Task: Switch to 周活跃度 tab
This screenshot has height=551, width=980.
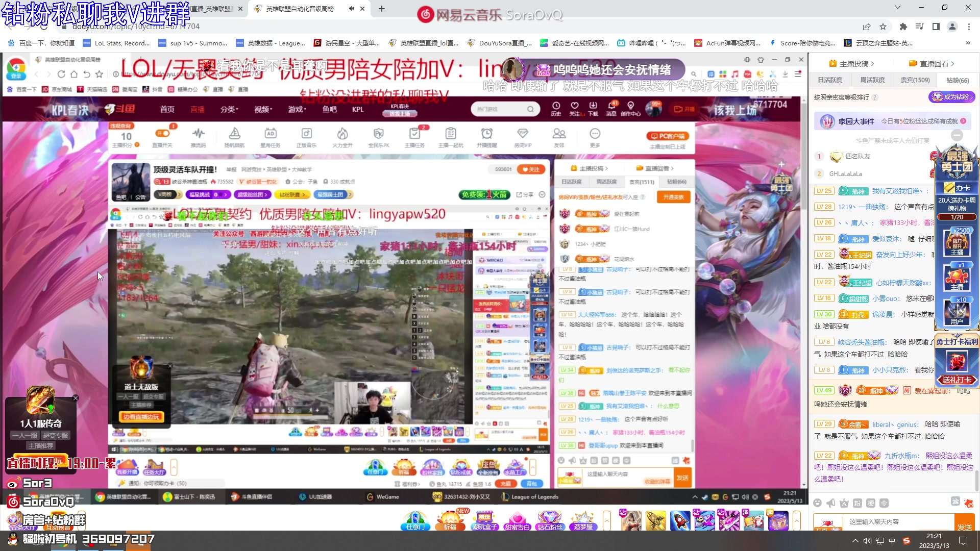Action: click(872, 80)
